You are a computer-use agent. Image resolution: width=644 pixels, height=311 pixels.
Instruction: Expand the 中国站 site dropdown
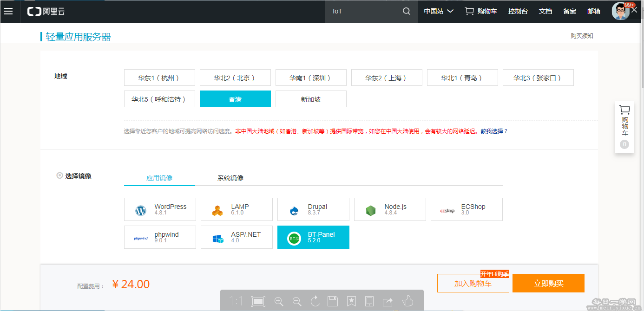click(438, 11)
